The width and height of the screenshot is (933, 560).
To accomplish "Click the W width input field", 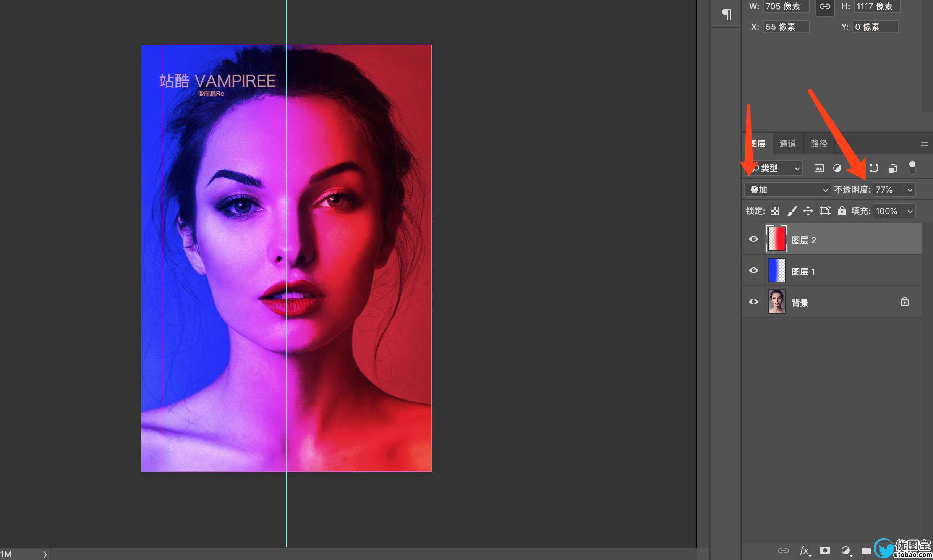I will click(786, 6).
